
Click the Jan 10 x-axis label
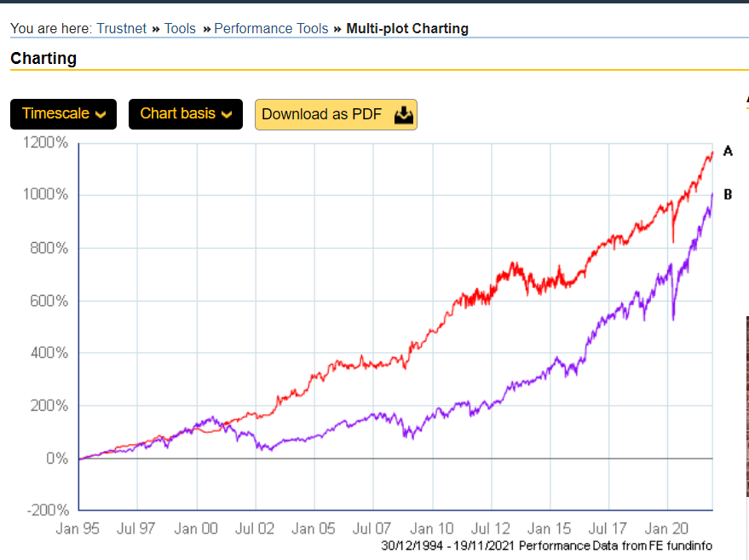(x=432, y=528)
